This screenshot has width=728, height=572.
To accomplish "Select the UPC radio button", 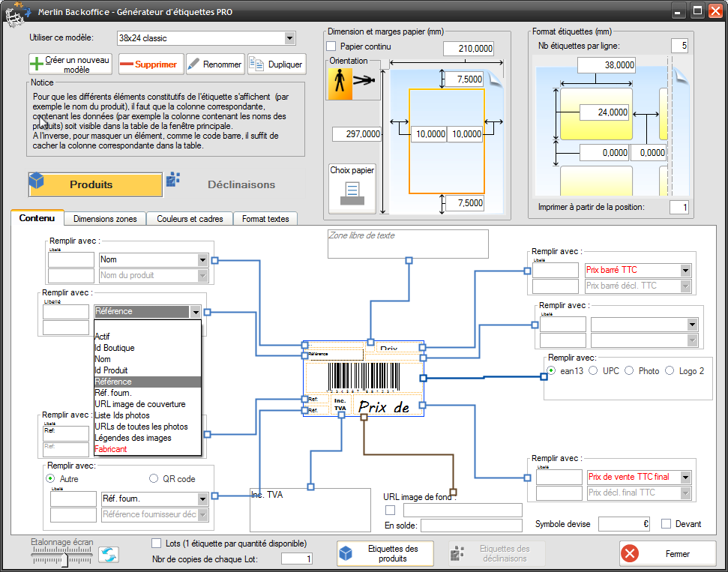I will pyautogui.click(x=593, y=370).
